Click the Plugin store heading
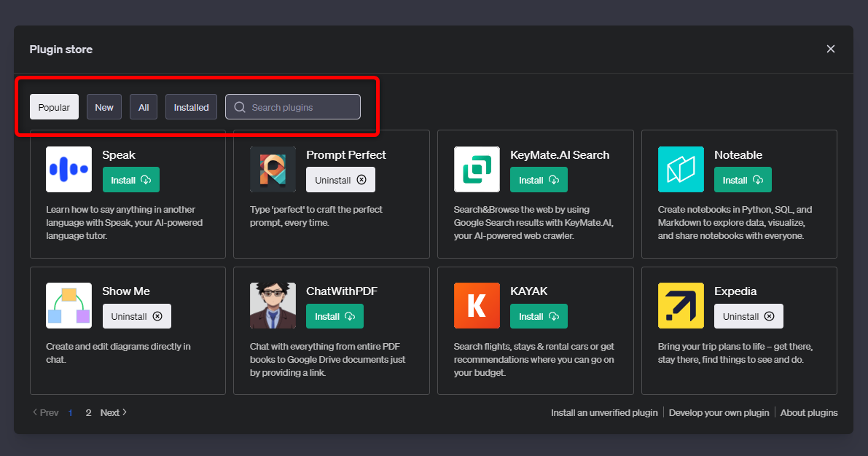868x456 pixels. 61,50
